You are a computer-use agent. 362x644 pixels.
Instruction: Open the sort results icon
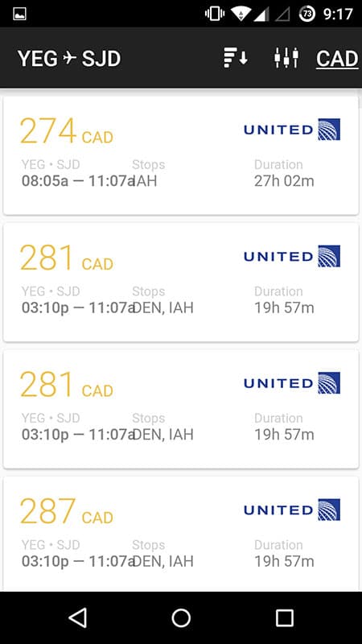point(236,57)
